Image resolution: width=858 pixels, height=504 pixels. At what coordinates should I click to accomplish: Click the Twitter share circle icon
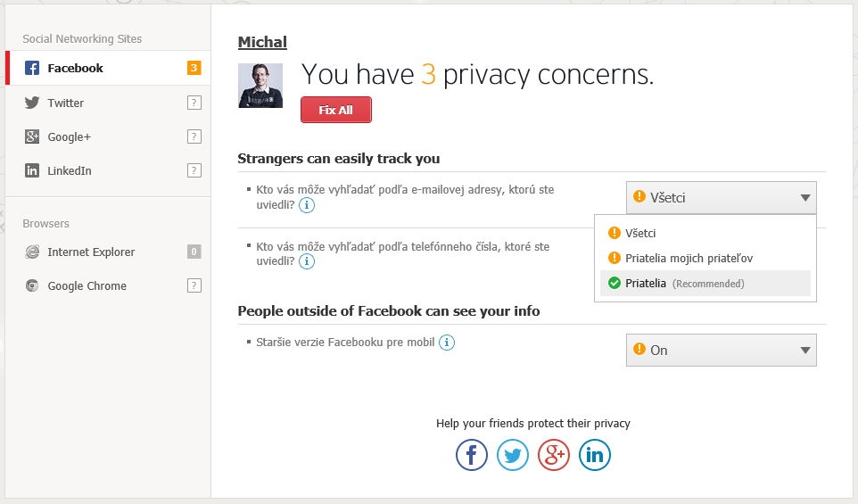tap(513, 455)
